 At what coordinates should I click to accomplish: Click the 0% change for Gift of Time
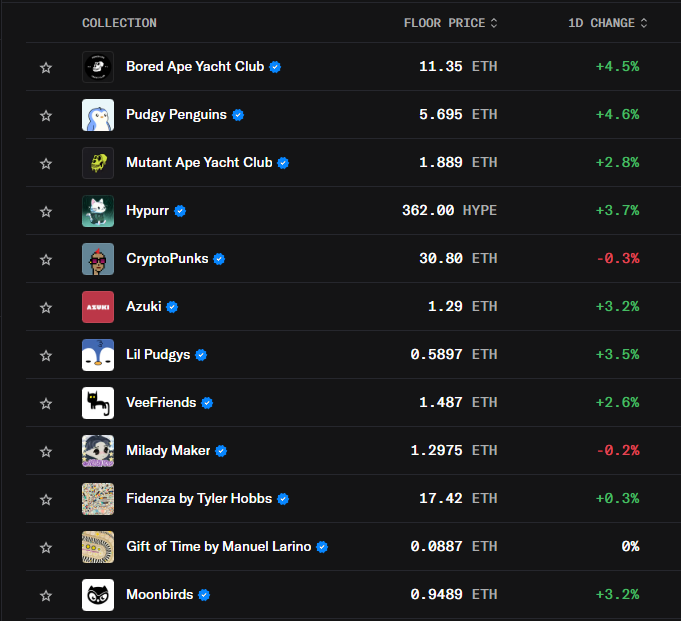point(630,546)
